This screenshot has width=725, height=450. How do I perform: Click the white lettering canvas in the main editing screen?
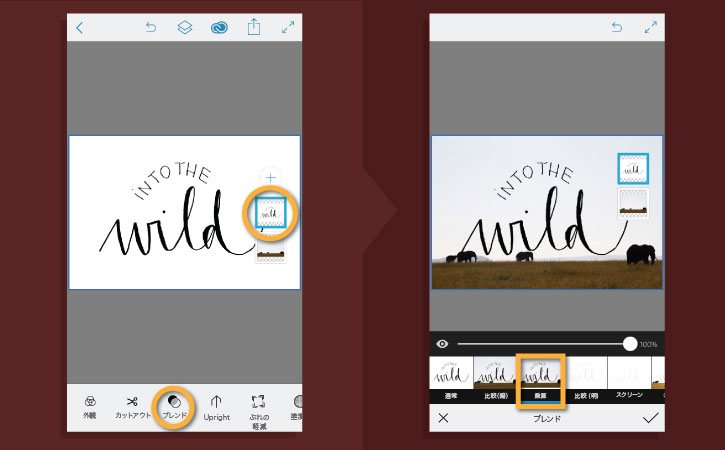click(x=184, y=212)
